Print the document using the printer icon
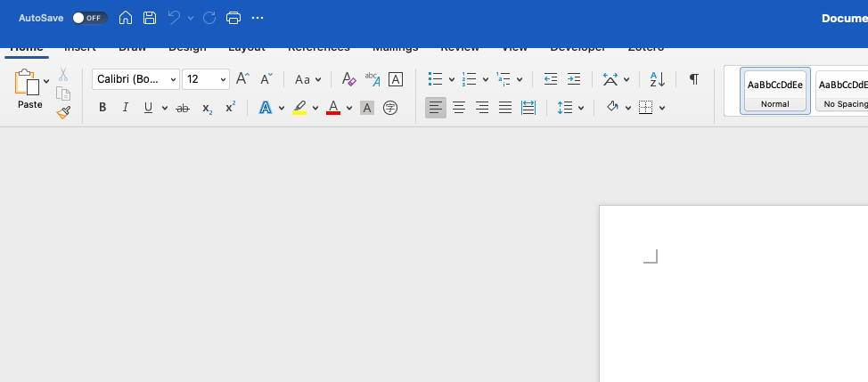Viewport: 868px width, 382px height. tap(233, 18)
